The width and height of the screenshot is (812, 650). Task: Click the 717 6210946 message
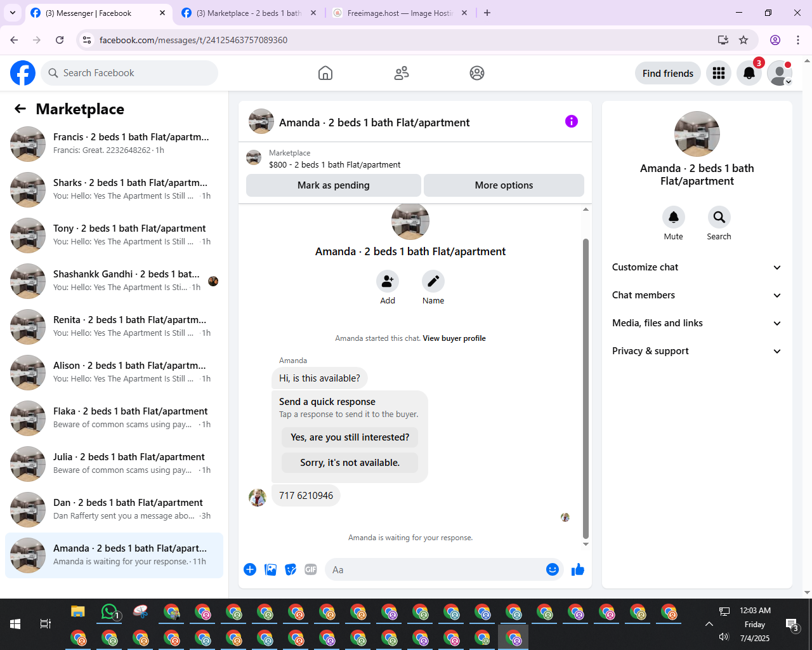[x=306, y=496]
